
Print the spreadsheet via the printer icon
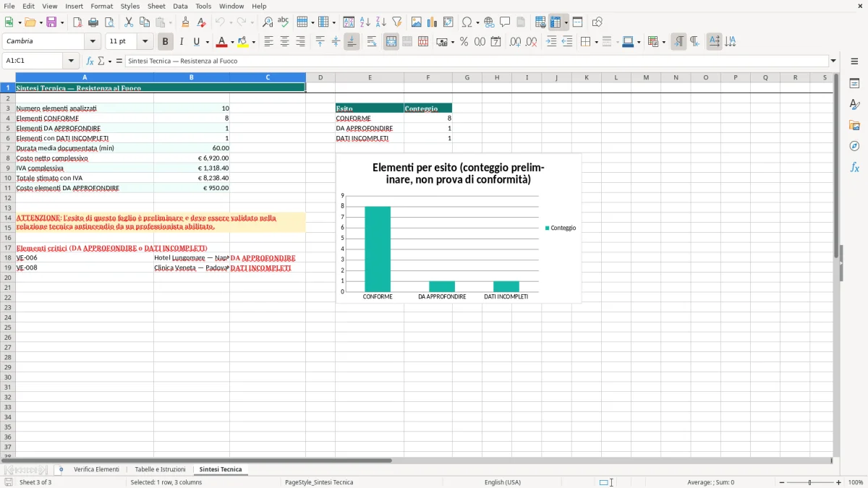[93, 22]
